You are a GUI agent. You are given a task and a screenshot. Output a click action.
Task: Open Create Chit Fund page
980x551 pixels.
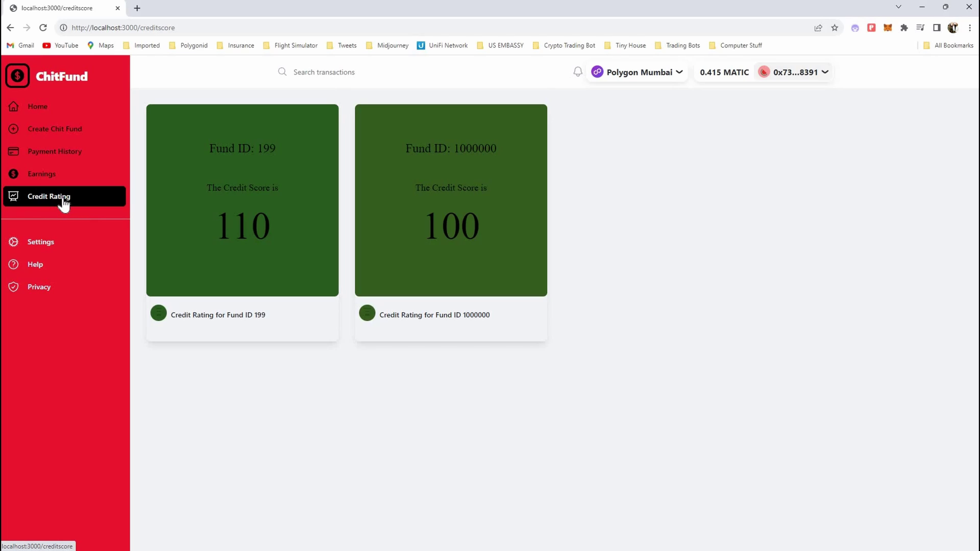point(55,129)
